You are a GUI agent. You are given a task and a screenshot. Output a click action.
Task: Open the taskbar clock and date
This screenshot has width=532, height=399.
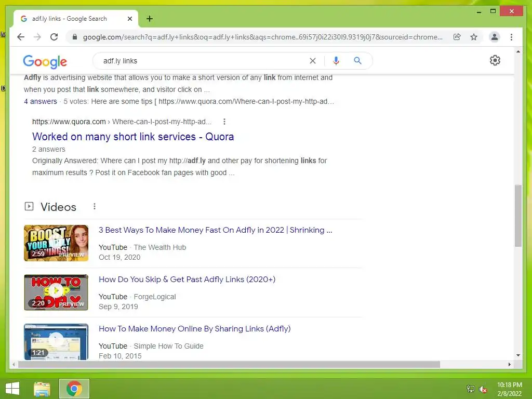pyautogui.click(x=509, y=389)
